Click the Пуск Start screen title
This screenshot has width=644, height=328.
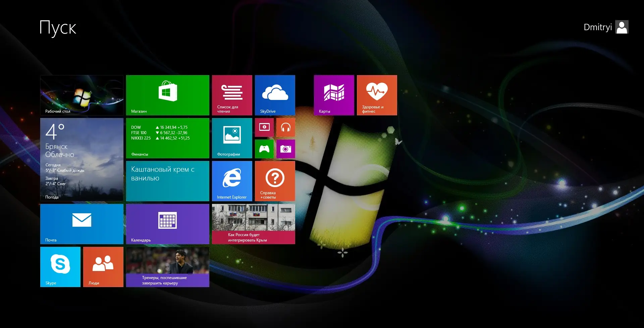pos(58,28)
